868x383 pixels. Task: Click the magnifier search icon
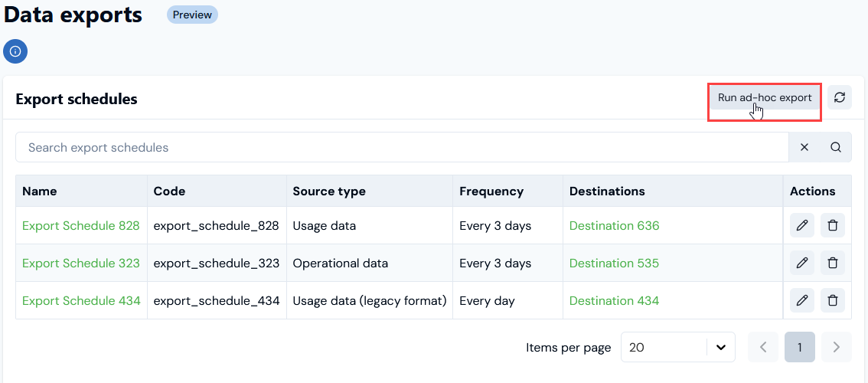tap(836, 147)
